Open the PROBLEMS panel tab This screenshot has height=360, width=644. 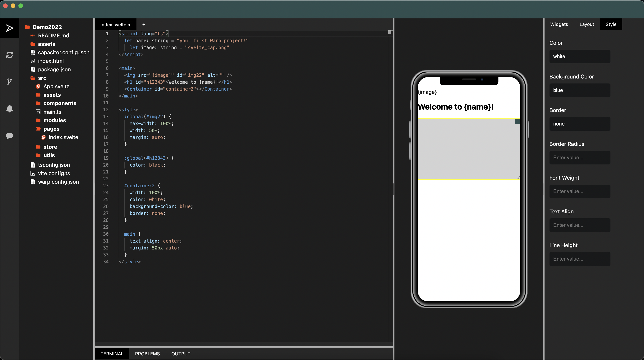[147, 354]
